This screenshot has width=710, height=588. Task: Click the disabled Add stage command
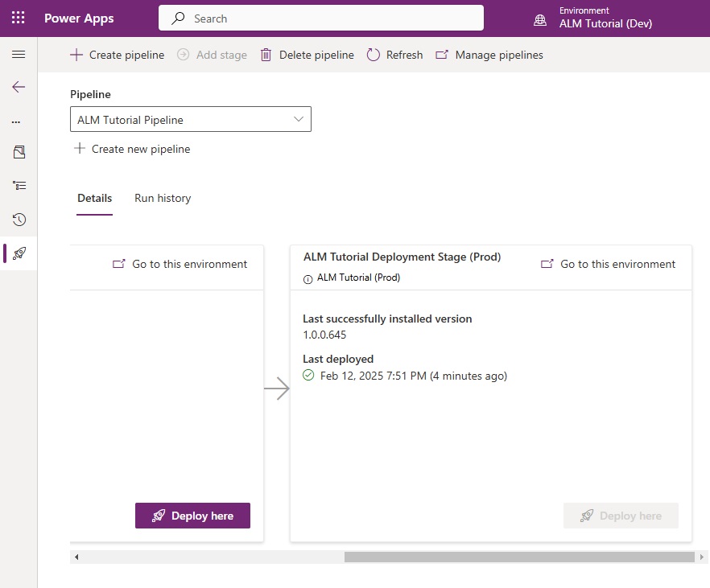pos(212,55)
